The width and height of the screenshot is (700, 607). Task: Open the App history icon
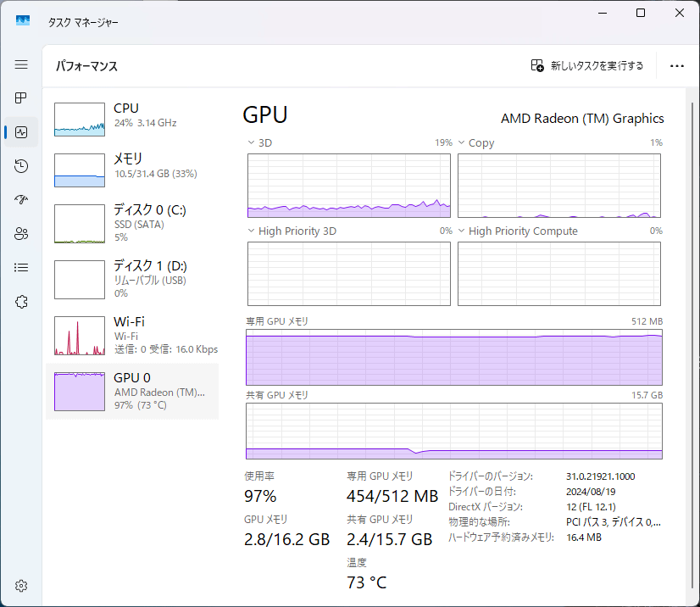(x=21, y=165)
